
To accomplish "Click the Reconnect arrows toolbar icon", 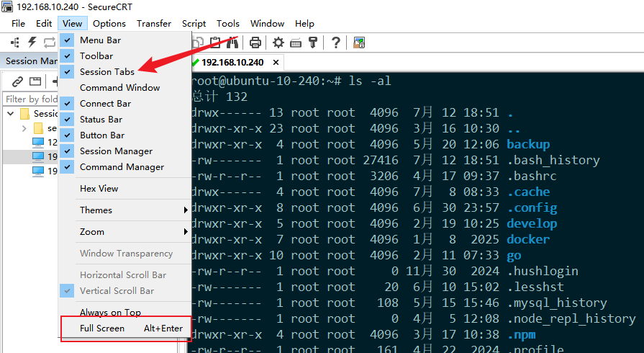I will pyautogui.click(x=49, y=43).
